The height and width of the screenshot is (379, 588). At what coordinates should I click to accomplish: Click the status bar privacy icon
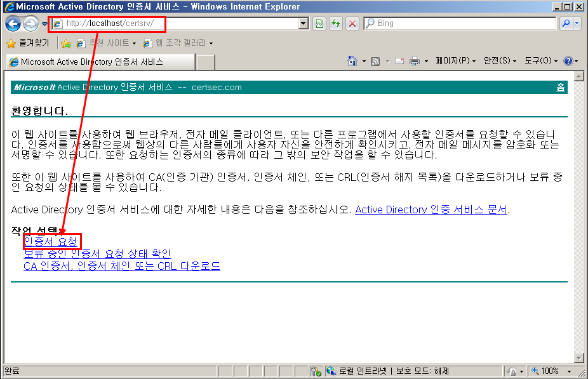[x=512, y=371]
